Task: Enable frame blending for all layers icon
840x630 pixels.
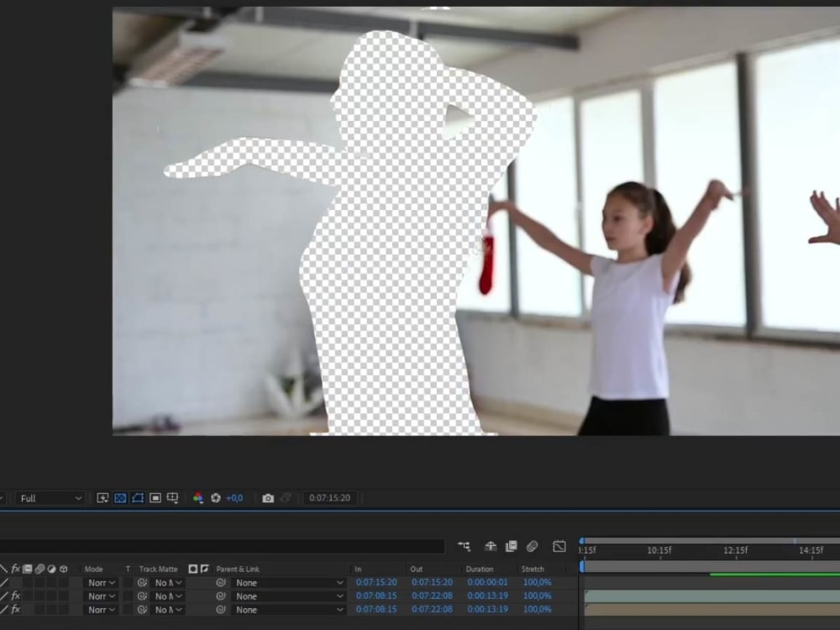Action: 511,546
